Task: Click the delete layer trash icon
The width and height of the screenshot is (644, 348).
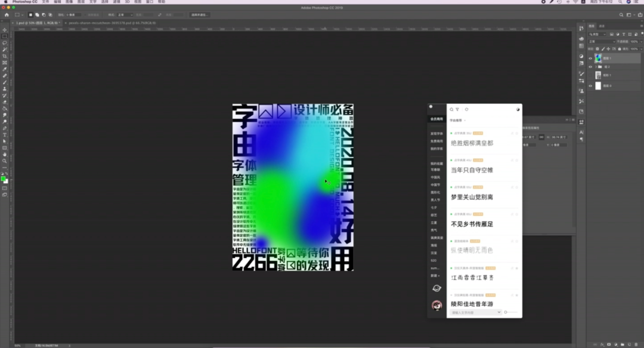Action: click(x=636, y=344)
